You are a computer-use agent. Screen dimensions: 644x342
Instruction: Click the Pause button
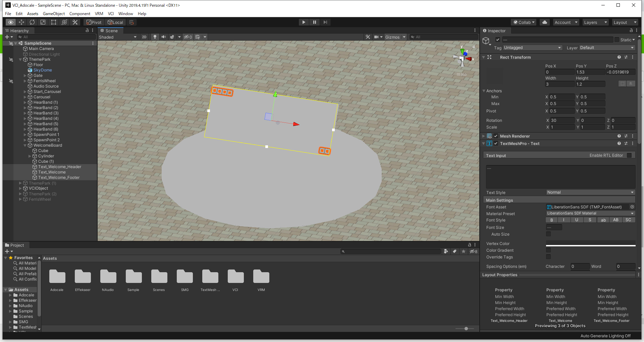pos(314,22)
